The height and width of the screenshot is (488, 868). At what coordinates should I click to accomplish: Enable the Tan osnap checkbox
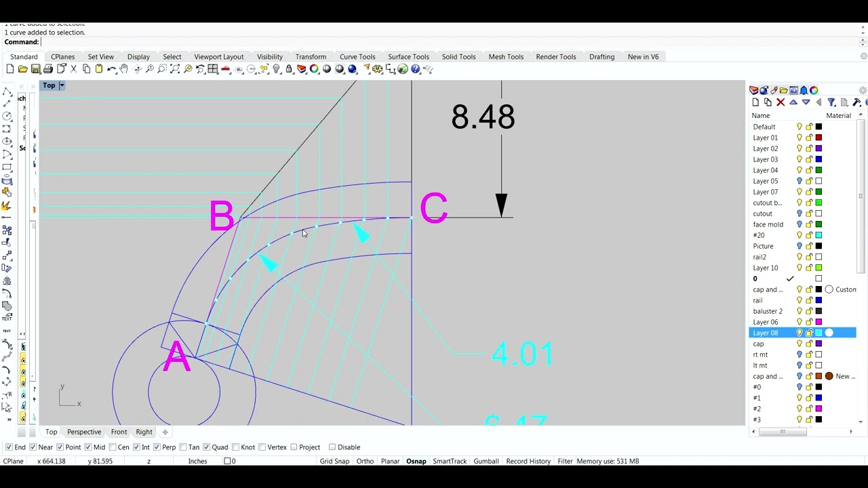click(182, 447)
